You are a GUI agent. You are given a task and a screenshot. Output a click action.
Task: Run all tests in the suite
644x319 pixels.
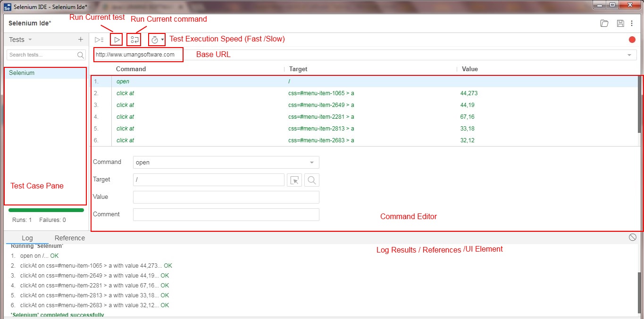pyautogui.click(x=99, y=40)
